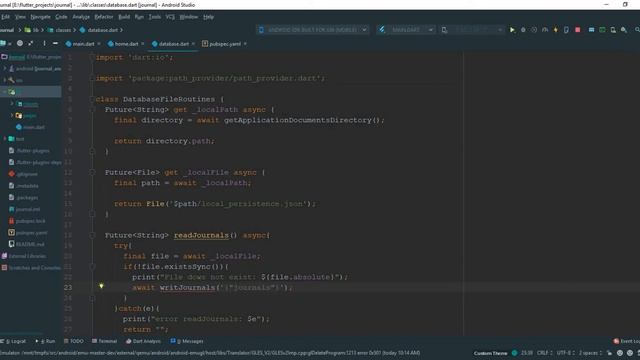Expand the test folder in project tree
This screenshot has height=360, width=640.
(5, 139)
